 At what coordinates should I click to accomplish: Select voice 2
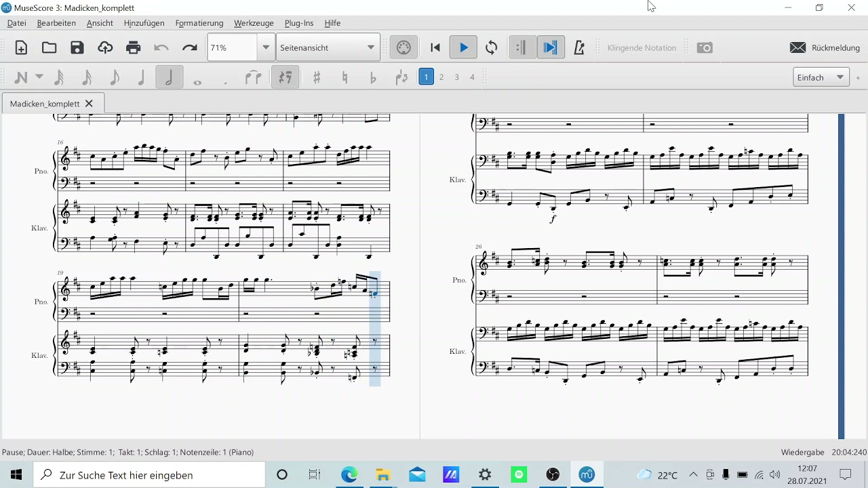pos(441,77)
